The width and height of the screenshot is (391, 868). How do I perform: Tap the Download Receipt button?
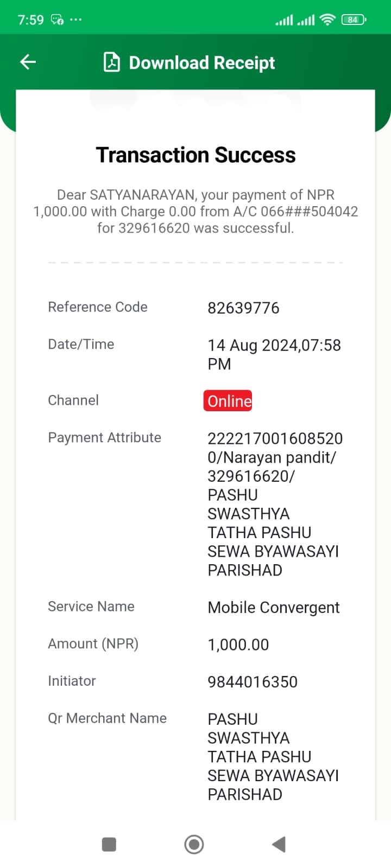click(190, 62)
